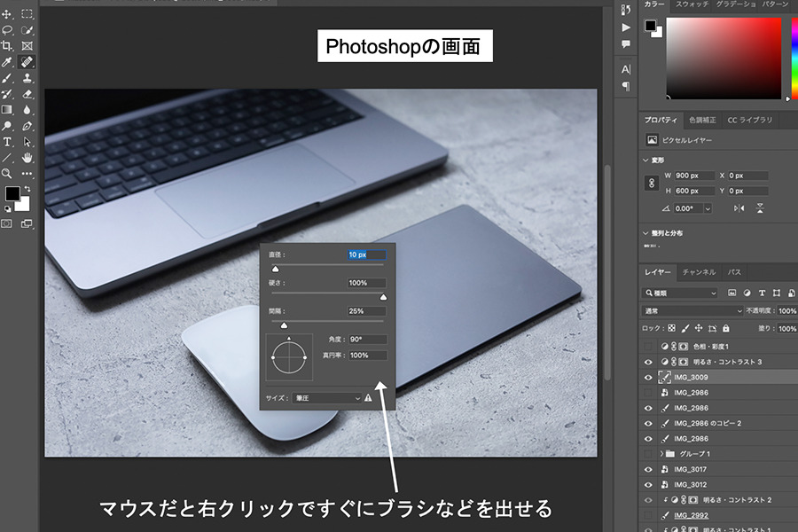Click the flip horizontal icon in Properties
This screenshot has height=532, width=798.
pyautogui.click(x=739, y=208)
